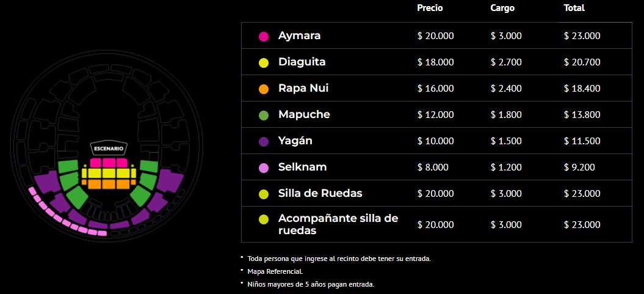Click the green Mapuche color dot
Viewport: 644px width, 294px height.
click(x=264, y=115)
